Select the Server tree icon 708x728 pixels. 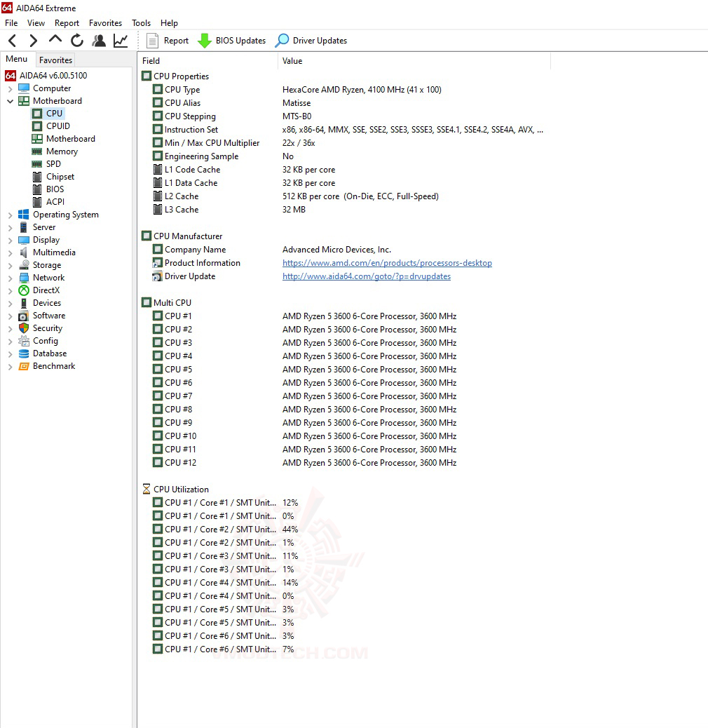[24, 227]
